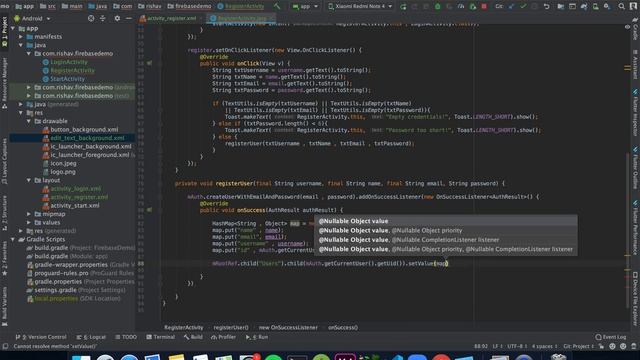Open the Terminal tool window

click(x=160, y=337)
